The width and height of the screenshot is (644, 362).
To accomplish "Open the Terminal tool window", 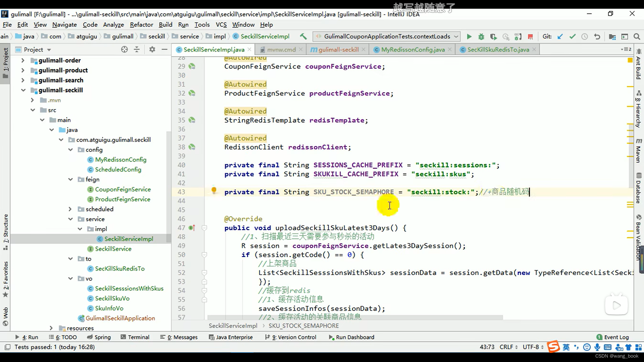I will [x=135, y=337].
